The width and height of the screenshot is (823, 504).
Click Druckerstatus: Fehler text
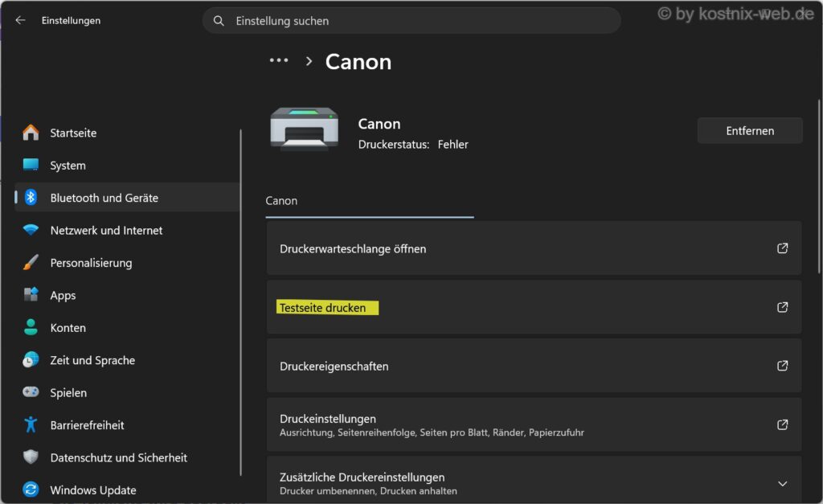tap(413, 145)
